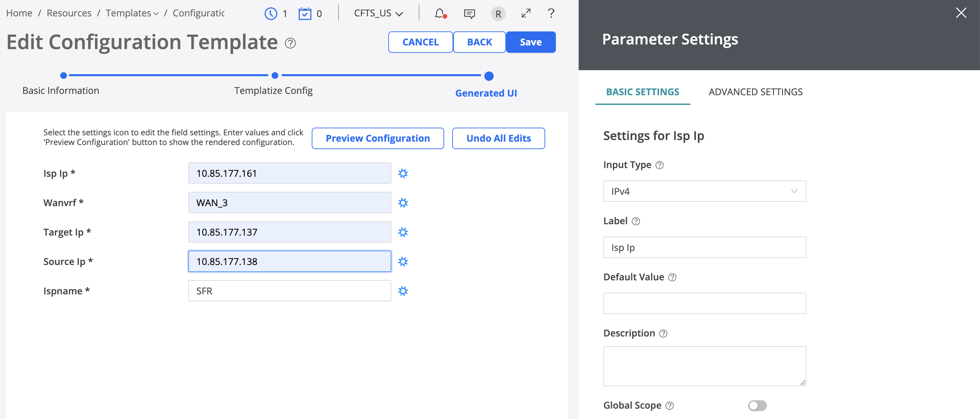Switch to Advanced Settings tab
The height and width of the screenshot is (419, 980).
pyautogui.click(x=755, y=92)
